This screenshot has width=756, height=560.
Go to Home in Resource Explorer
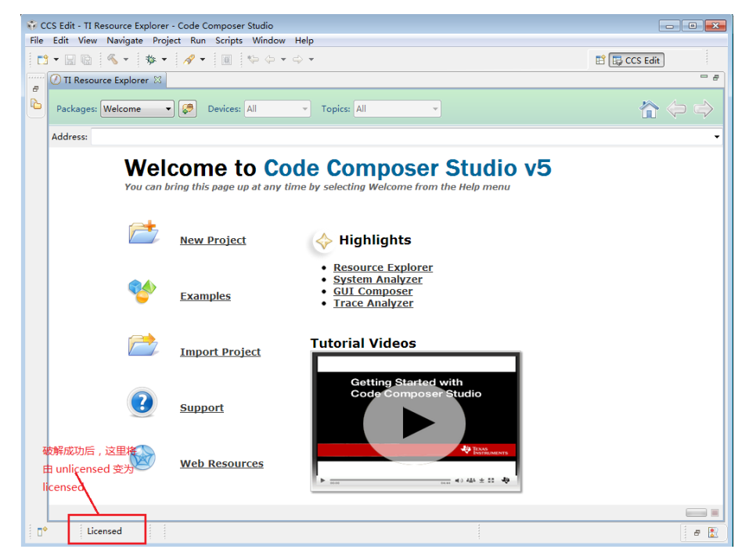pos(649,110)
